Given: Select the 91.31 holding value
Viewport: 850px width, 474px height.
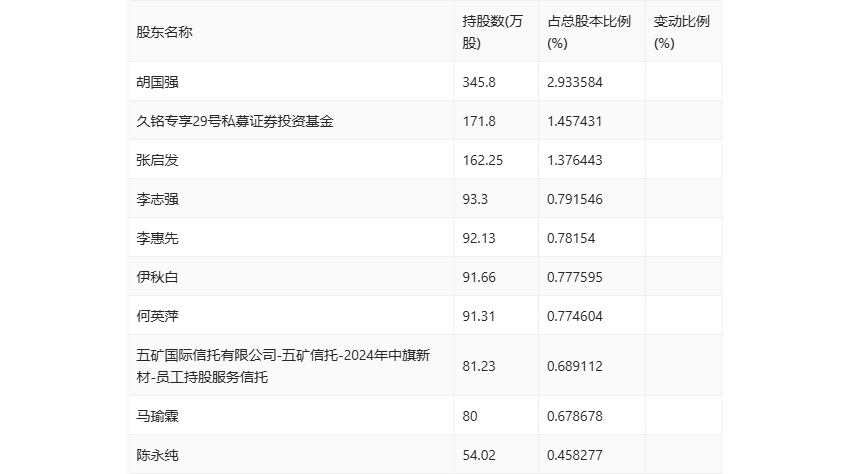Looking at the screenshot, I should pos(479,316).
